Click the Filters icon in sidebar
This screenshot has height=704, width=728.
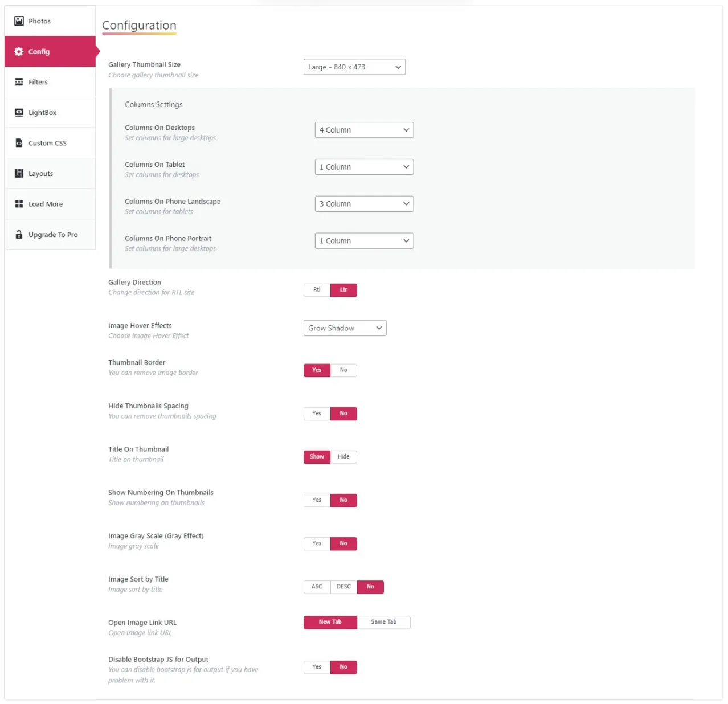pos(19,82)
